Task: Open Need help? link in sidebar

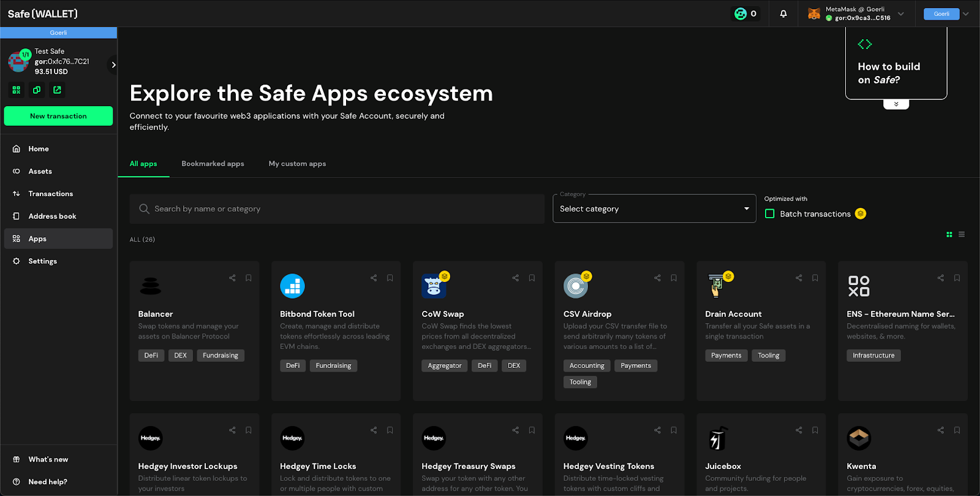Action: pos(48,482)
